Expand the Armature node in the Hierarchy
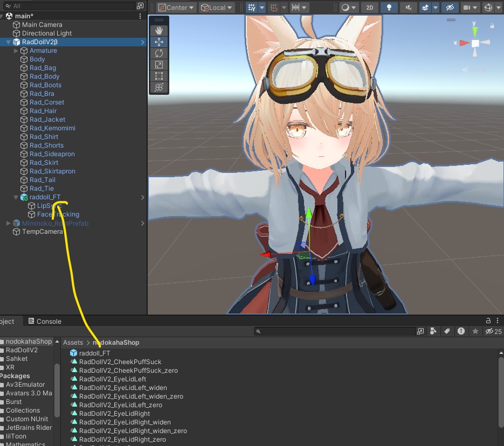The width and height of the screenshot is (504, 446). (x=15, y=50)
